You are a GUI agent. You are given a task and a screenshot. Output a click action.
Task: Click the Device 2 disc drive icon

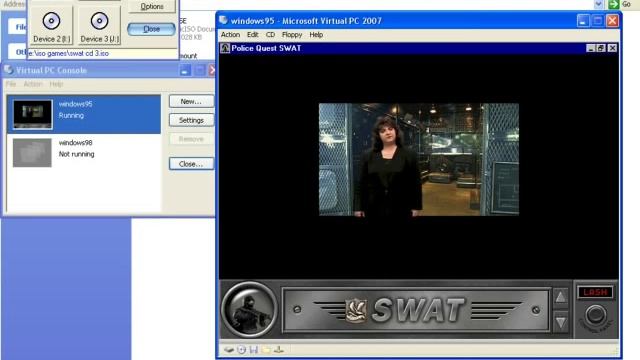tap(51, 21)
